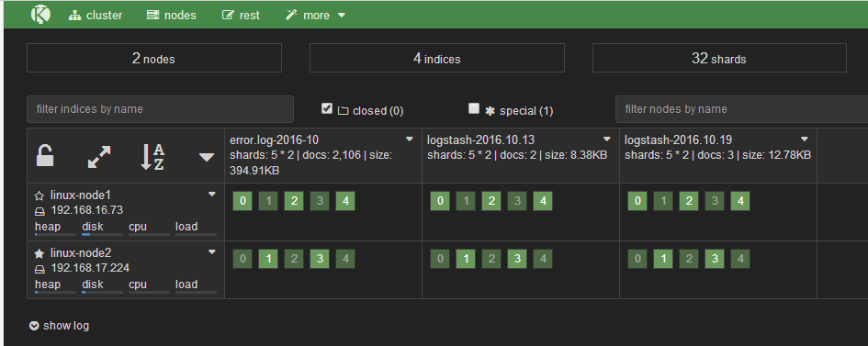Click the 2 nodes summary box
The image size is (868, 346).
pos(154,58)
